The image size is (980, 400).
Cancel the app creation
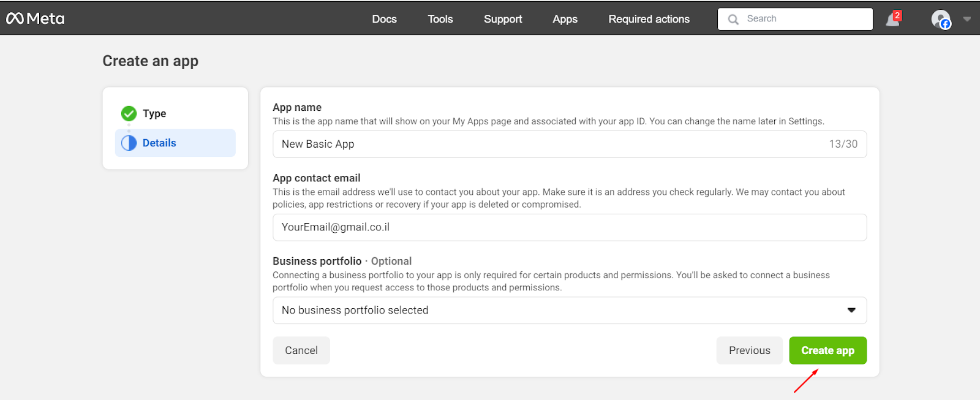[x=301, y=350]
